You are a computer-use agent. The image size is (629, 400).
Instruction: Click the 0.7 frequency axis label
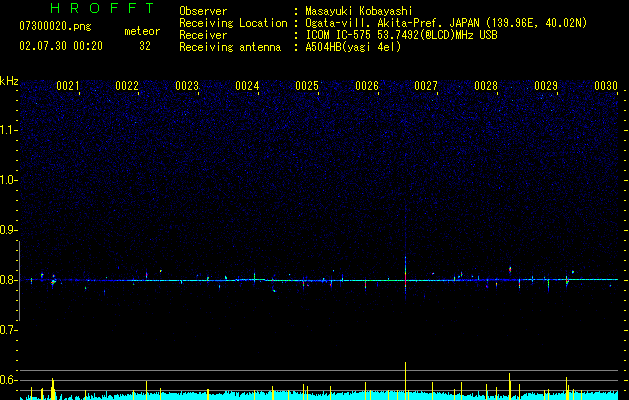coord(8,330)
